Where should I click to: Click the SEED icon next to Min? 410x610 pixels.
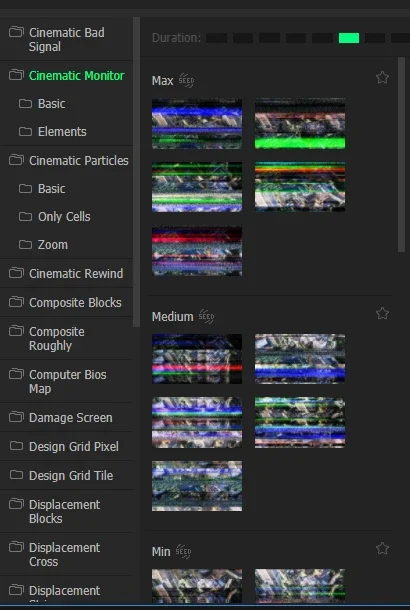coord(183,551)
